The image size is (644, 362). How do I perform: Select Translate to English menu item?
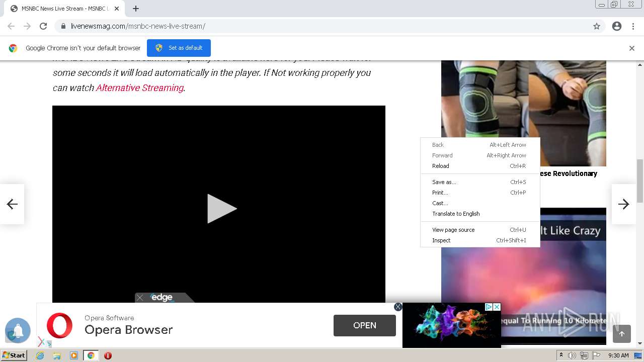click(x=479, y=214)
